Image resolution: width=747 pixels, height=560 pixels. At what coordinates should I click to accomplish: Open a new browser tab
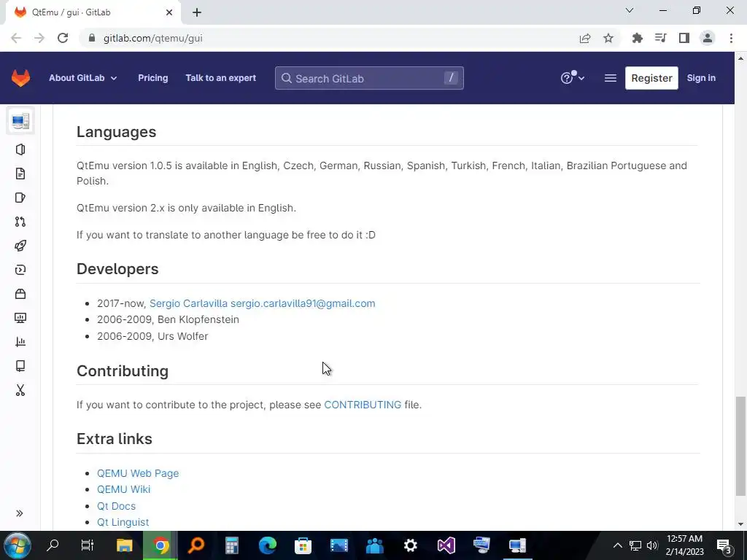pos(197,12)
